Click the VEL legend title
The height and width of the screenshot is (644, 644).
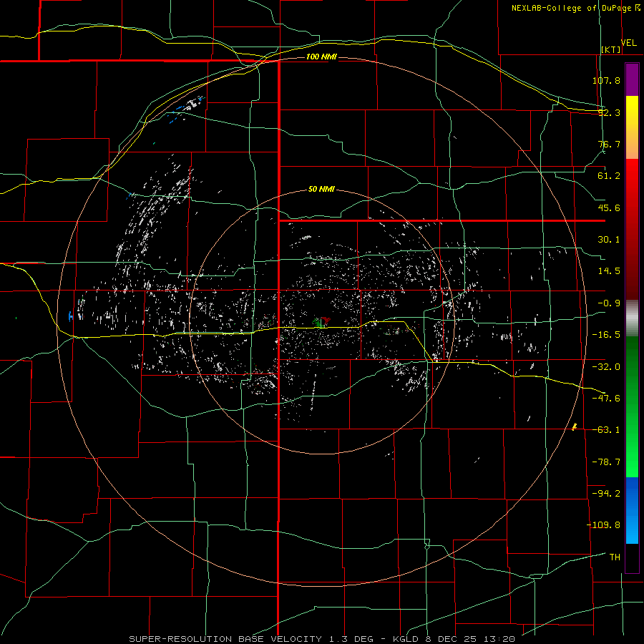click(628, 43)
